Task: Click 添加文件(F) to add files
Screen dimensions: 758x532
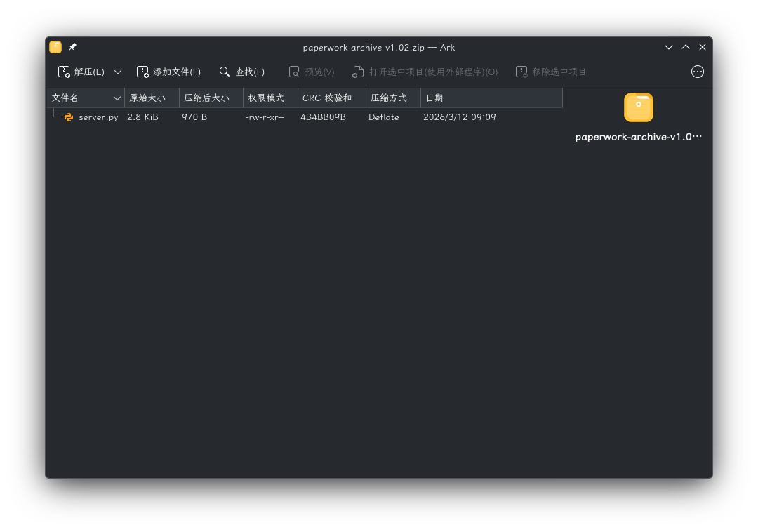Action: 168,72
